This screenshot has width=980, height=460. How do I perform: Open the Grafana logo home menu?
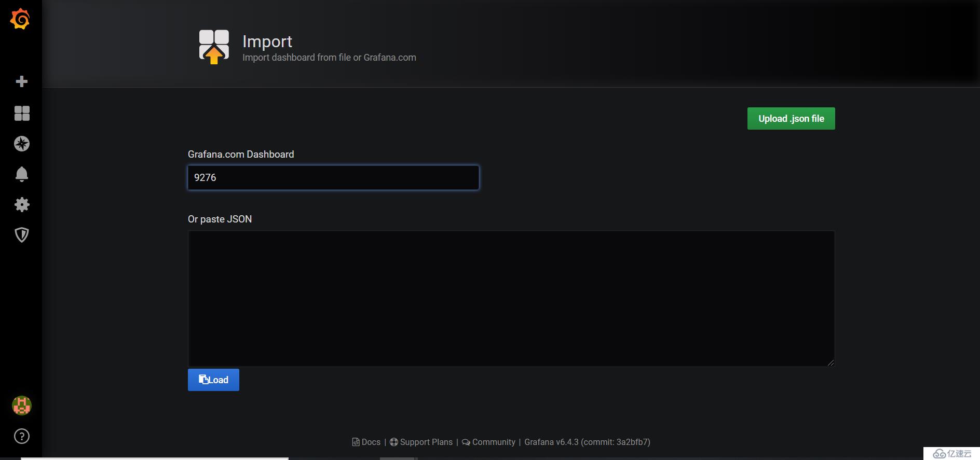pyautogui.click(x=20, y=19)
